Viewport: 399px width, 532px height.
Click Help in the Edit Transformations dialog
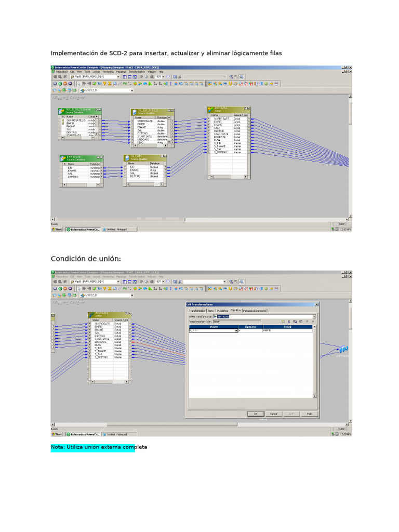pos(309,414)
